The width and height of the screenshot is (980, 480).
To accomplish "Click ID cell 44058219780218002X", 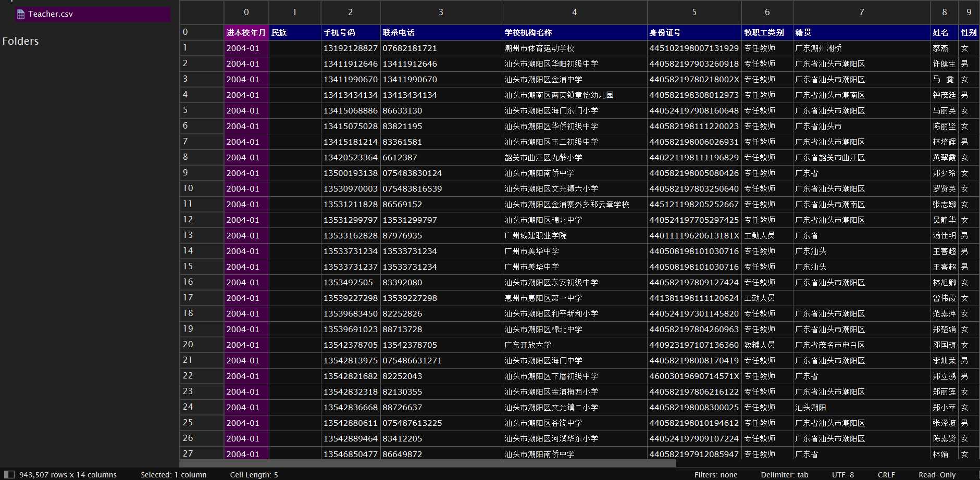I will pyautogui.click(x=694, y=79).
